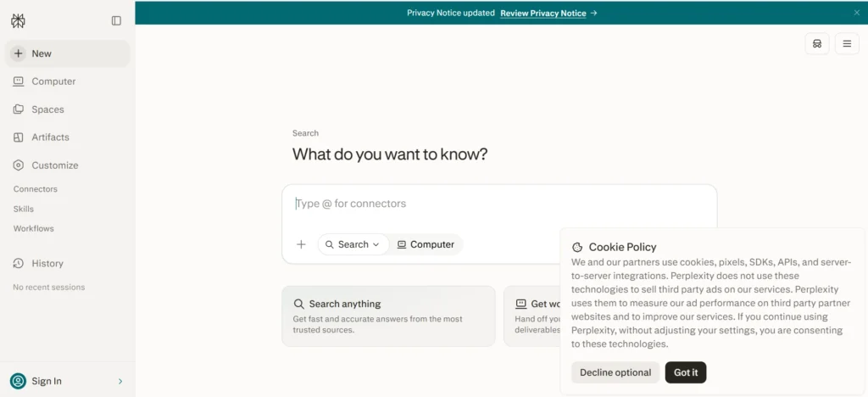This screenshot has height=397, width=868.
Task: Click the Customize hexagon icon
Action: click(19, 165)
